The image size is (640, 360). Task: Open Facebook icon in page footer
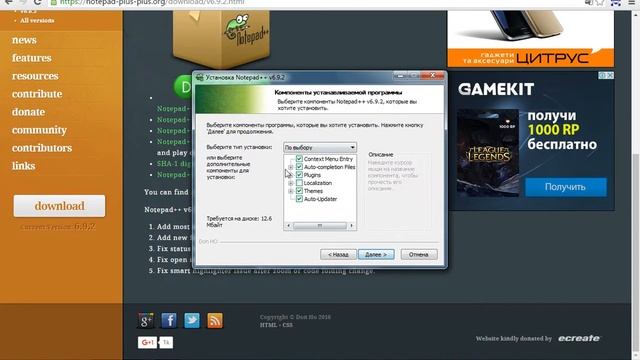[169, 320]
